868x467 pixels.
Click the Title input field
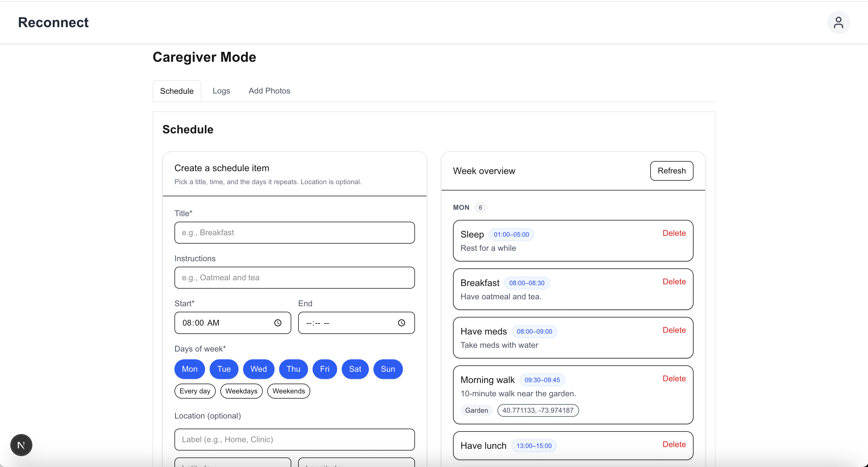[x=294, y=233]
